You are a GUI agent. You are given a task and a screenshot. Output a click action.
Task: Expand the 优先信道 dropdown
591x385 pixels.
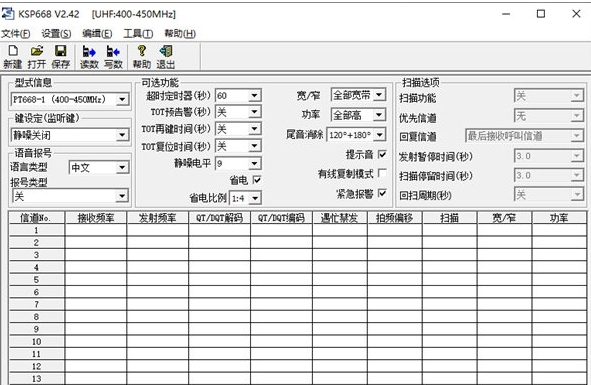click(577, 116)
